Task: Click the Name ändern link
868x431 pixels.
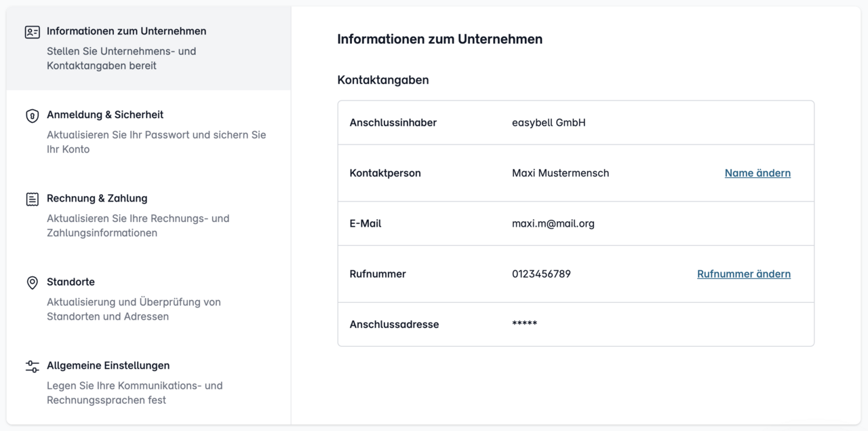Action: [x=757, y=173]
